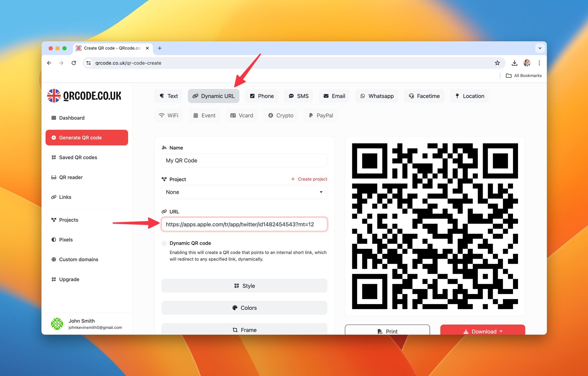Go to Links in sidebar
The width and height of the screenshot is (588, 376).
click(x=87, y=197)
